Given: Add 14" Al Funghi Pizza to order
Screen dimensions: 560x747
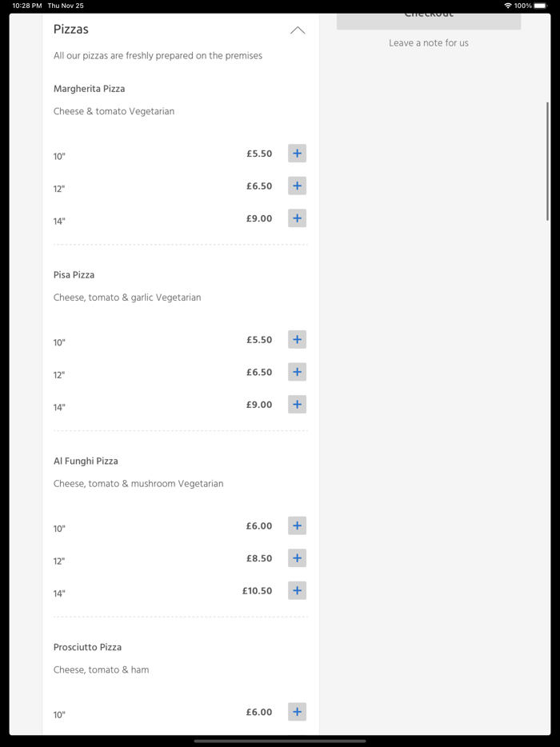Looking at the screenshot, I should click(297, 591).
